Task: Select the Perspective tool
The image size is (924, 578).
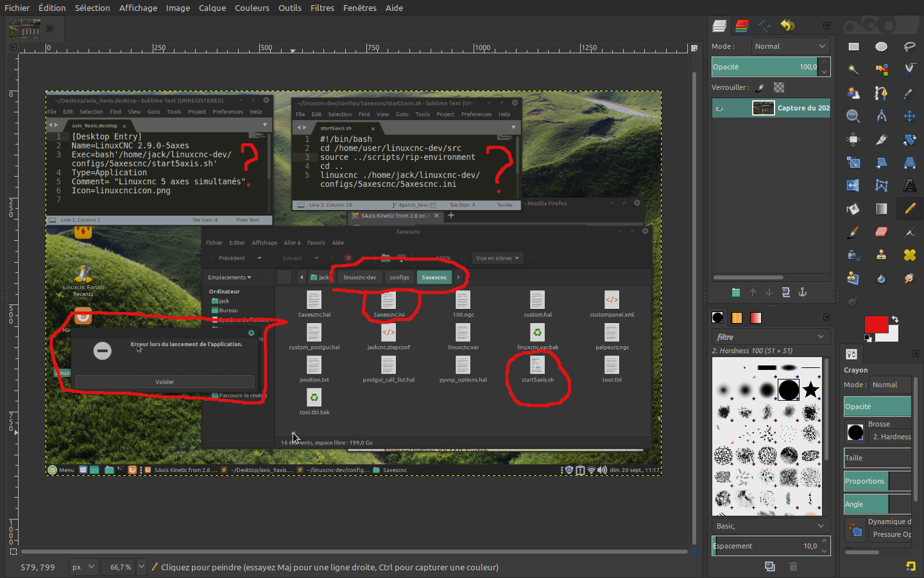Action: [910, 162]
